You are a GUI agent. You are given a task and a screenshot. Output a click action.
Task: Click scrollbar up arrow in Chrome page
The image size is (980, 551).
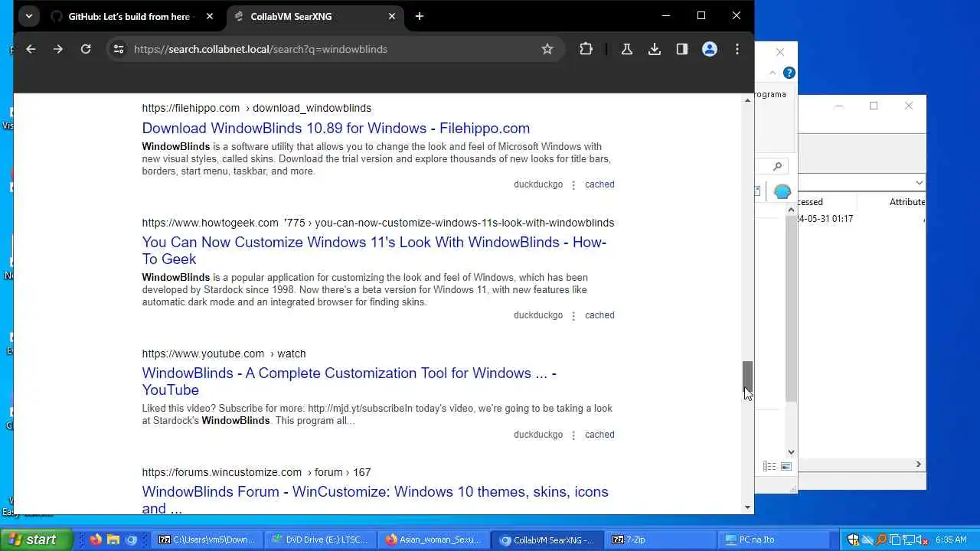coord(748,101)
